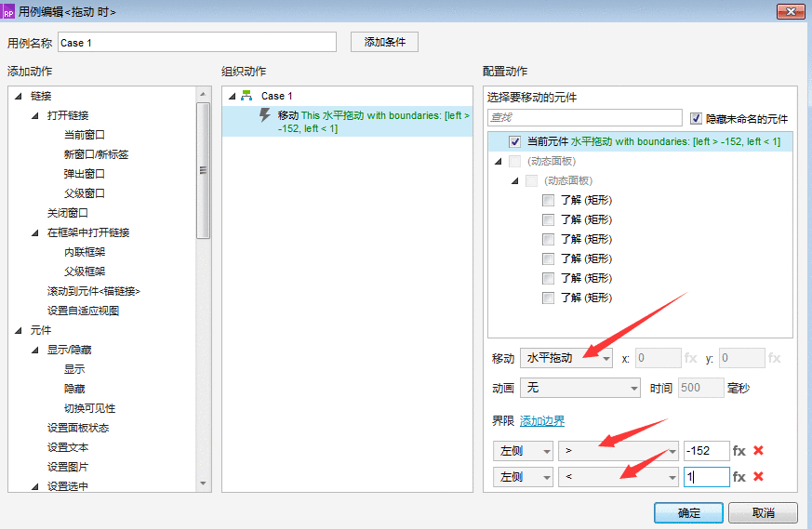Open the 移动 type dropdown 水平拖动
Viewport: 812px width, 530px height.
566,358
